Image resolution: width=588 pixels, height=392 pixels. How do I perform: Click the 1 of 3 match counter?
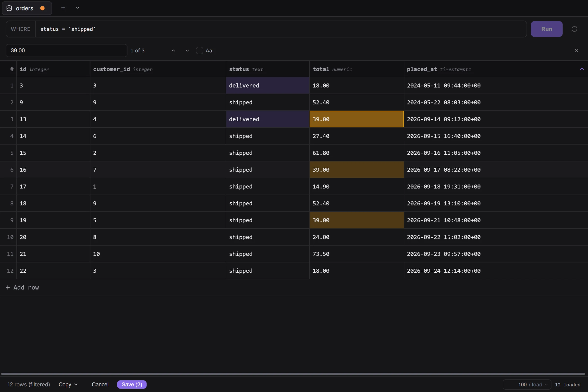[137, 50]
